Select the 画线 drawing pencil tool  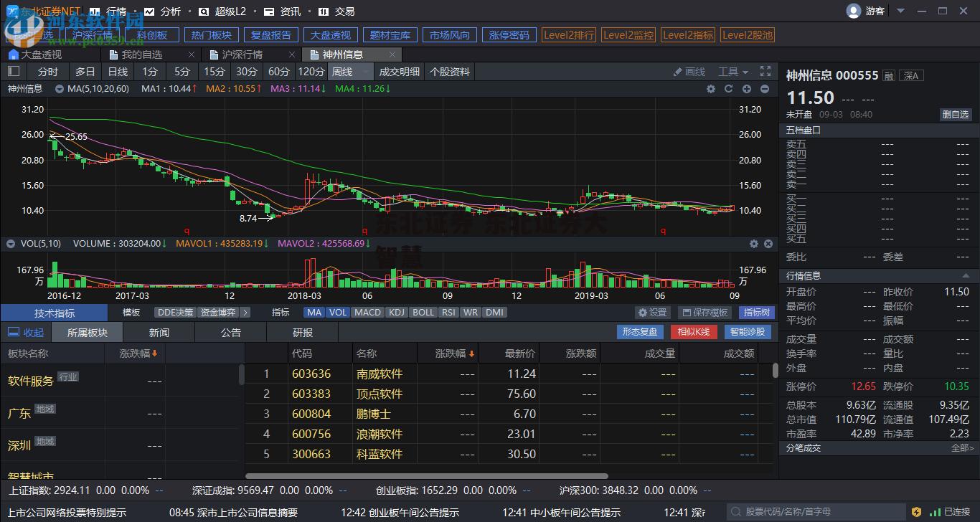689,72
